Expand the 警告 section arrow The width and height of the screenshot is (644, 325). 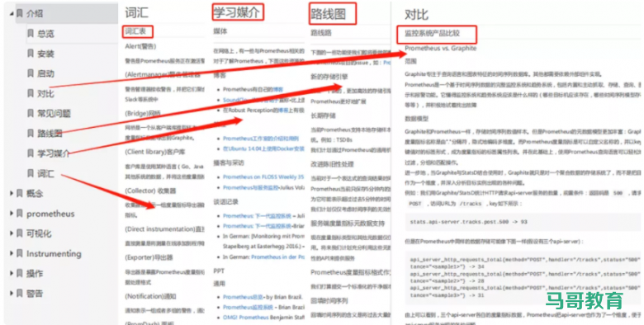pos(12,294)
